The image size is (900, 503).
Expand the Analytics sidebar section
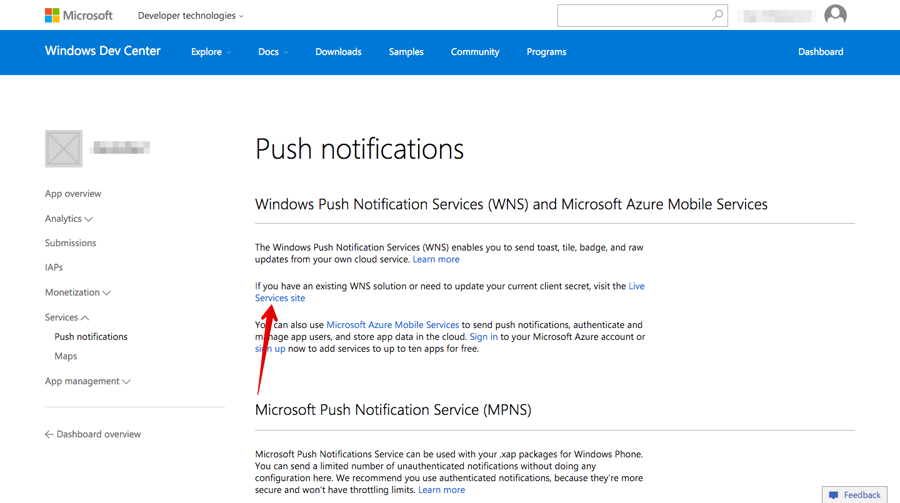click(68, 218)
